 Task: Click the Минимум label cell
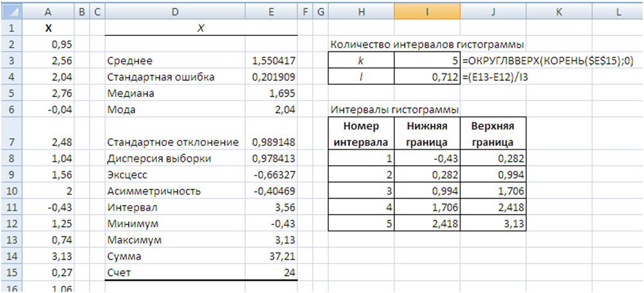point(176,224)
